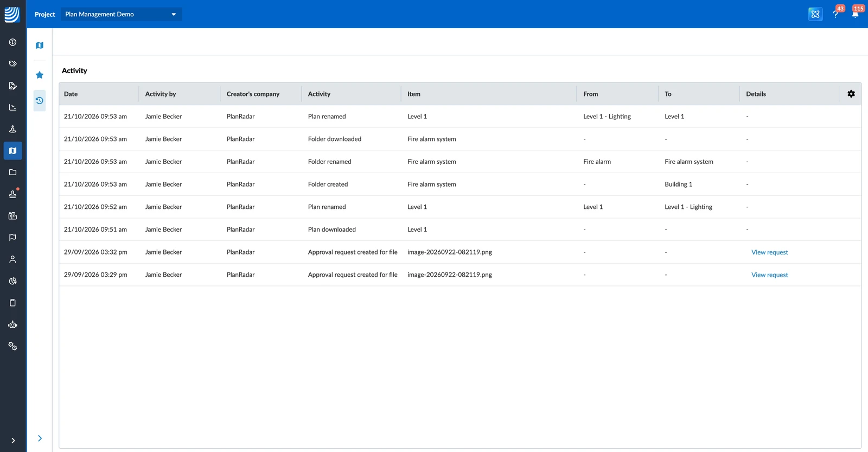The height and width of the screenshot is (452, 868).
Task: Open the approvals stamp icon with red dot
Action: coord(12,194)
